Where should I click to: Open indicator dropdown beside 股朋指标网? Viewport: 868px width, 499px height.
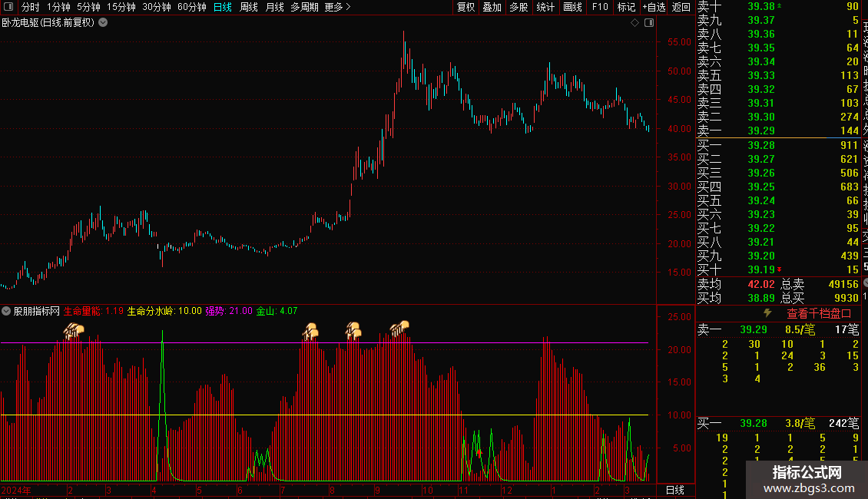point(6,311)
